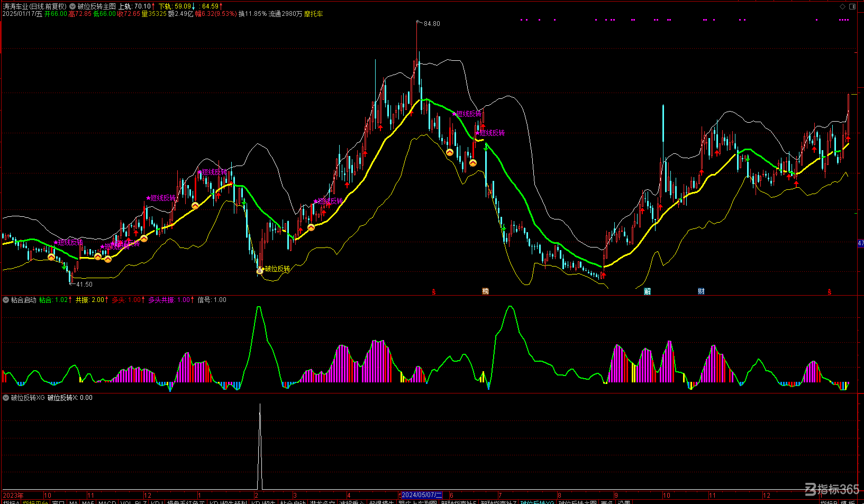Click the white signal spike in 破位反转XG panel
Viewport: 864px width, 504px height.
pyautogui.click(x=260, y=447)
